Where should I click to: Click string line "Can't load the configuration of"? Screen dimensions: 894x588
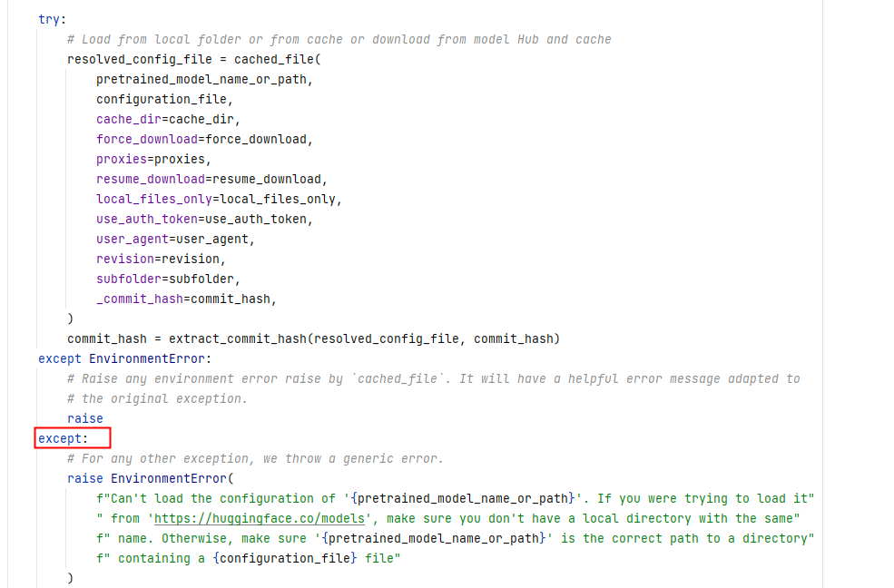point(456,498)
